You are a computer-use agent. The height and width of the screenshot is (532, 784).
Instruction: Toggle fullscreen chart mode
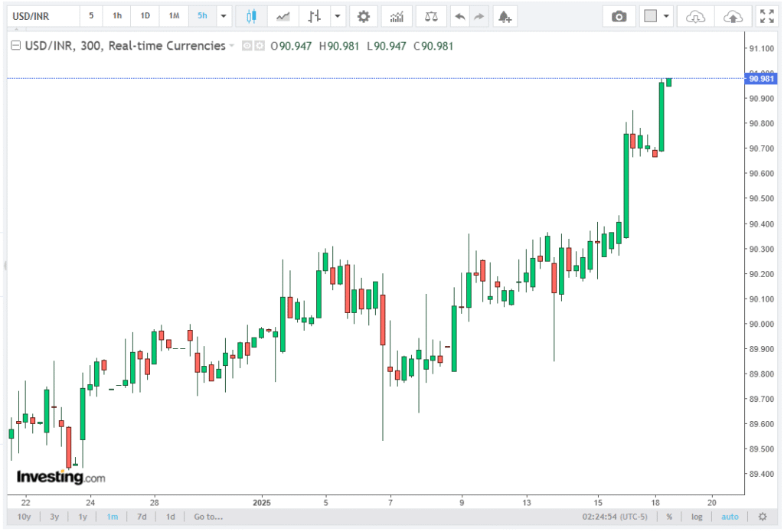[x=766, y=16]
